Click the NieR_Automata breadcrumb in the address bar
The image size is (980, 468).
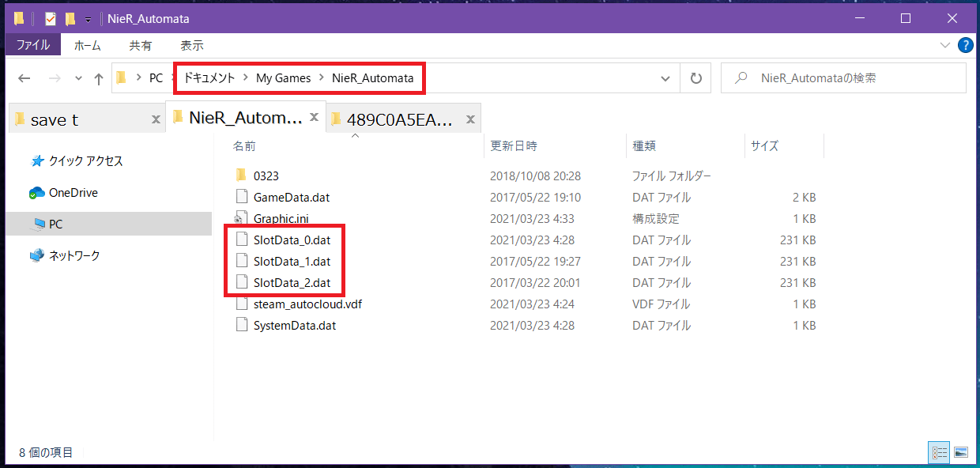coord(373,78)
